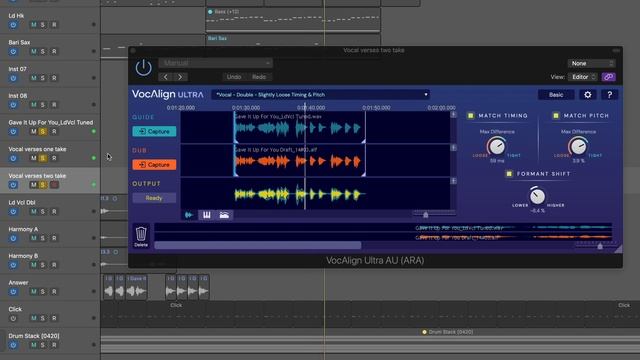Open VocAlign help question mark
The width and height of the screenshot is (640, 360).
tap(609, 95)
